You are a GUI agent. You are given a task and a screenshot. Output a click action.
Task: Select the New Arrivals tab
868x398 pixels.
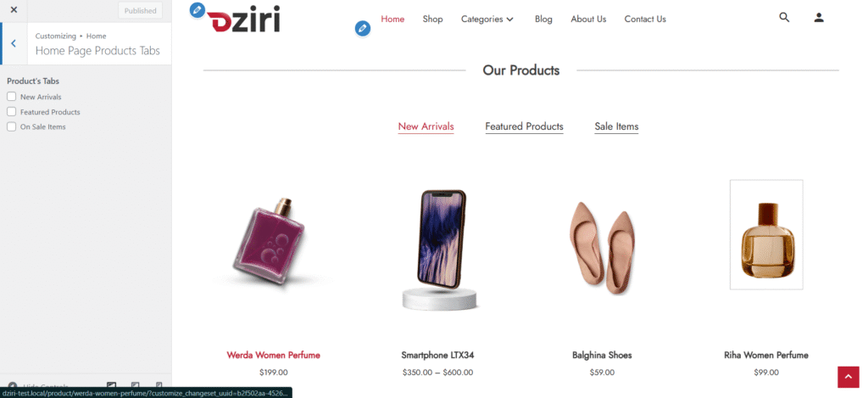pyautogui.click(x=426, y=126)
